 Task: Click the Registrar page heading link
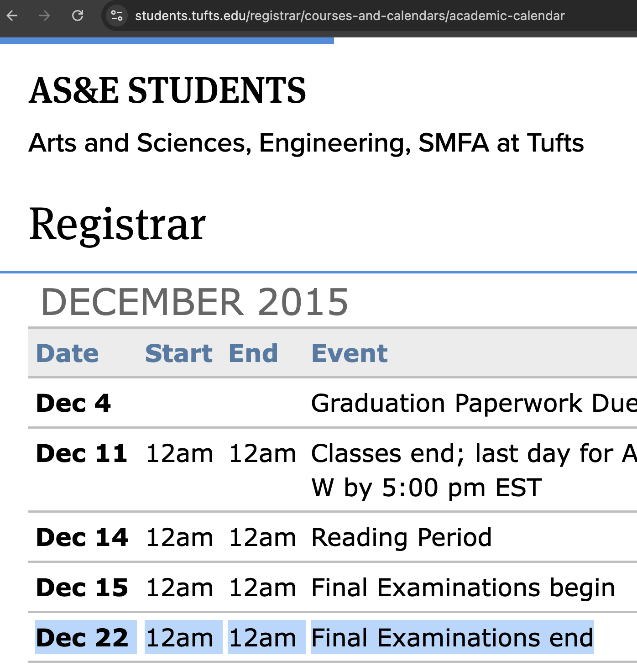tap(117, 224)
